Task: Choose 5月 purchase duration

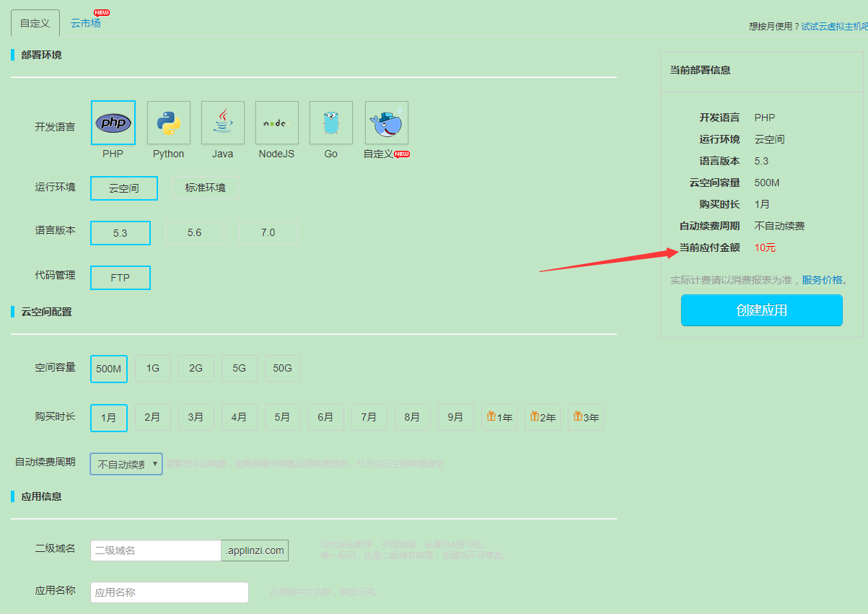Action: pos(283,417)
